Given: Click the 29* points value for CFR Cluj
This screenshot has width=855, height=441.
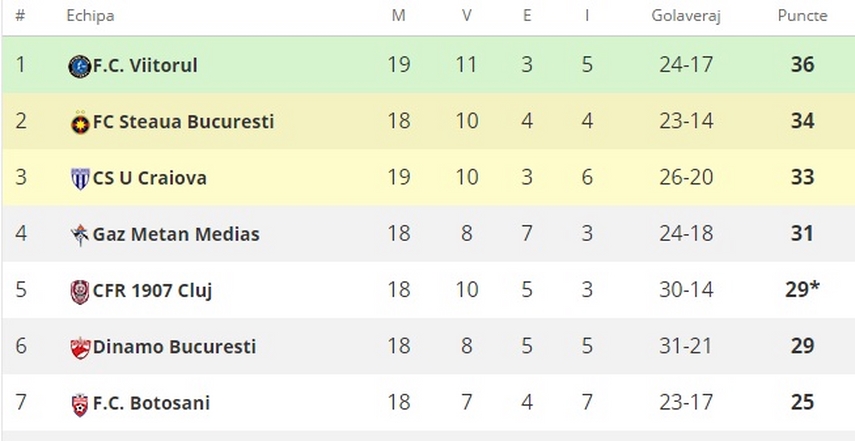Looking at the screenshot, I should click(x=802, y=290).
